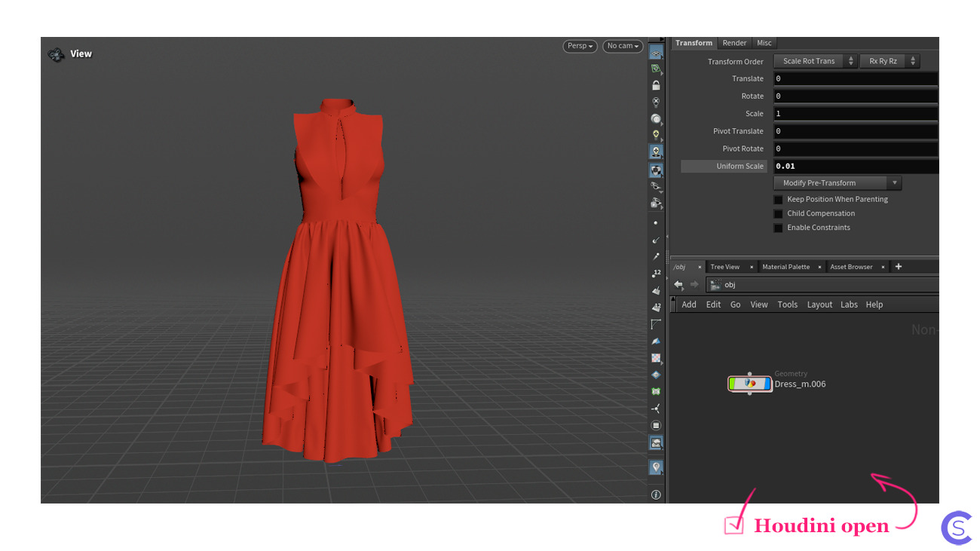The image size is (980, 551).
Task: Click the pink checkerboard UV display icon
Action: [x=656, y=358]
